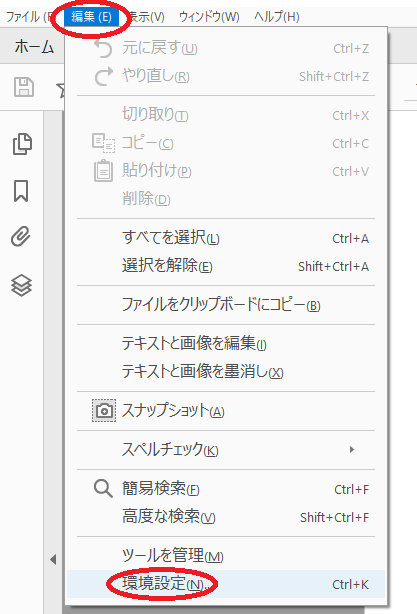
Task: Choose 簡易検索 with magnifier icon
Action: click(x=226, y=489)
